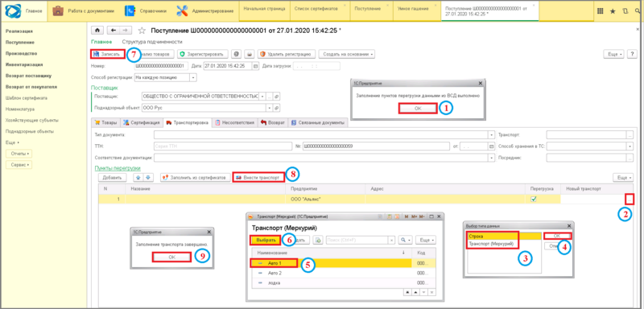Image resolution: width=644 pixels, height=309 pixels.
Task: Open Администрирование section
Action: click(205, 11)
